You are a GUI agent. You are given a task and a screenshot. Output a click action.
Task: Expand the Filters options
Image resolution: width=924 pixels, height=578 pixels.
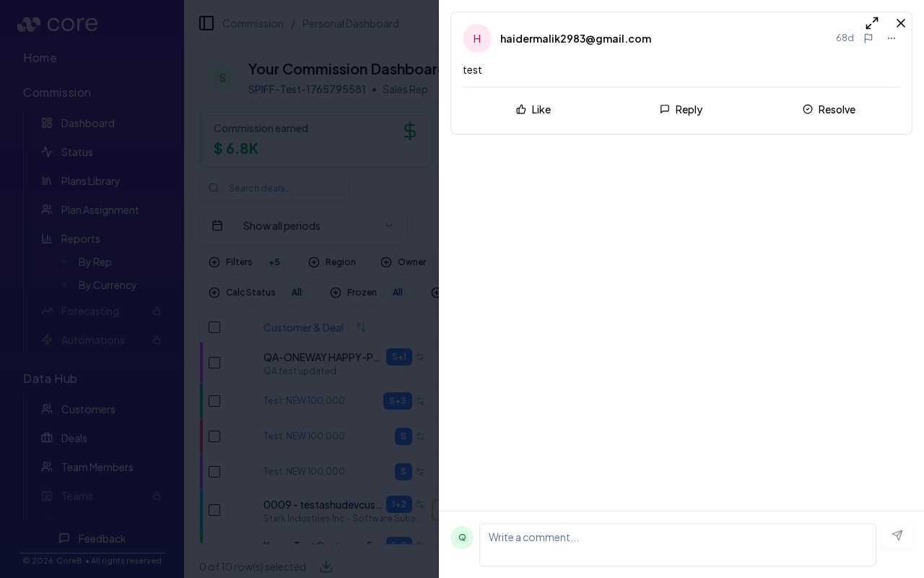pyautogui.click(x=231, y=262)
